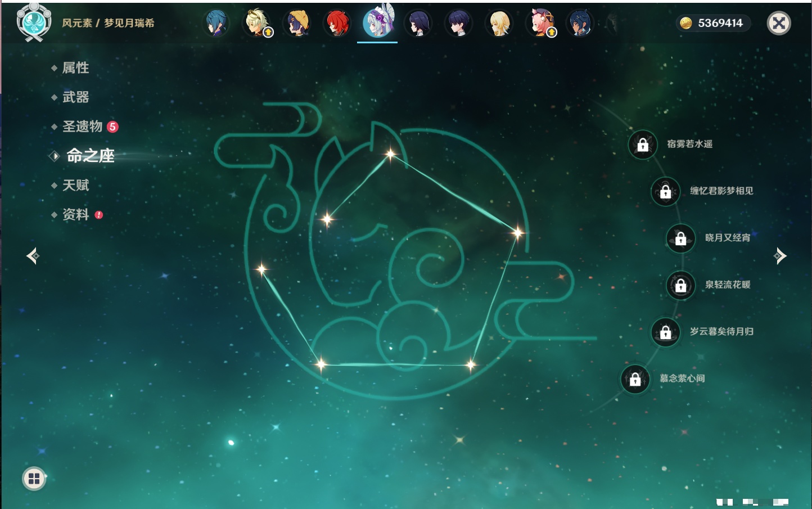Go to previous character with left arrow
This screenshot has width=812, height=509.
[33, 256]
